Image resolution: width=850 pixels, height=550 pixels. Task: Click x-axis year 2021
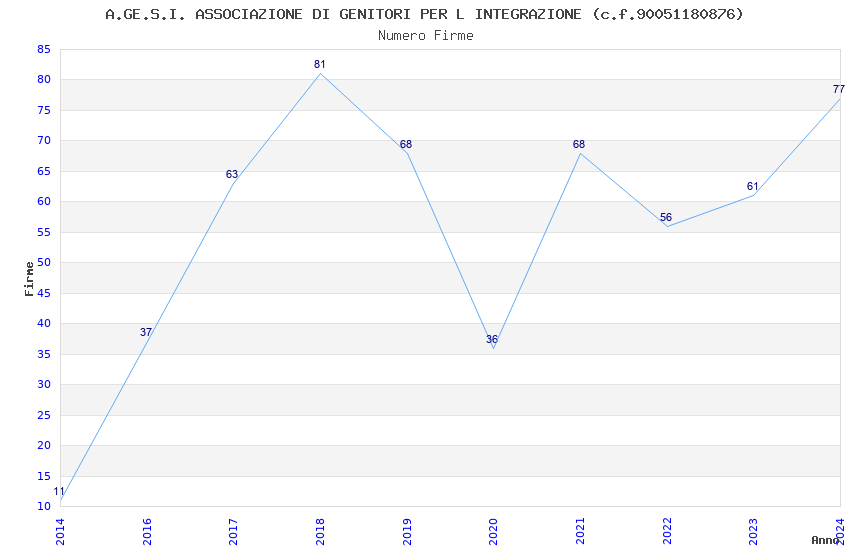coord(580,532)
